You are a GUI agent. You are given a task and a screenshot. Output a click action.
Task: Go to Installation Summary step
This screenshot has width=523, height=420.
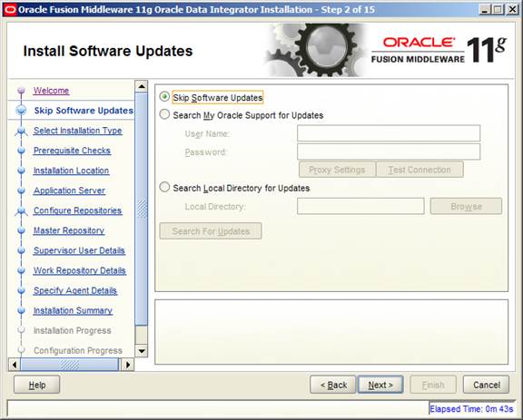pos(73,310)
